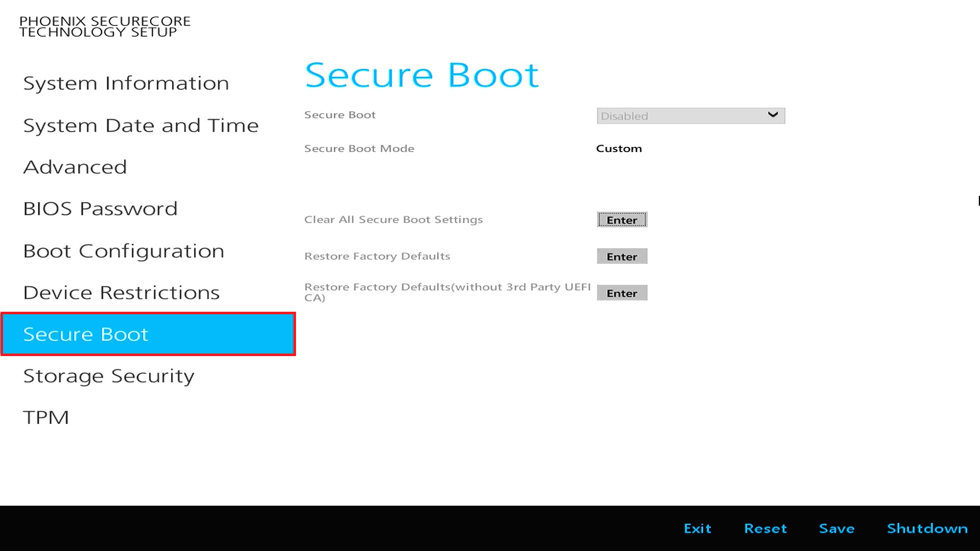Open the BIOS Password page
The image size is (980, 551).
[100, 209]
